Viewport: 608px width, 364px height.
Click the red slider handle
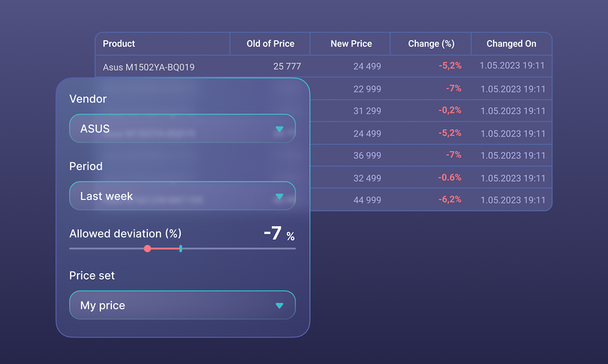[147, 249]
